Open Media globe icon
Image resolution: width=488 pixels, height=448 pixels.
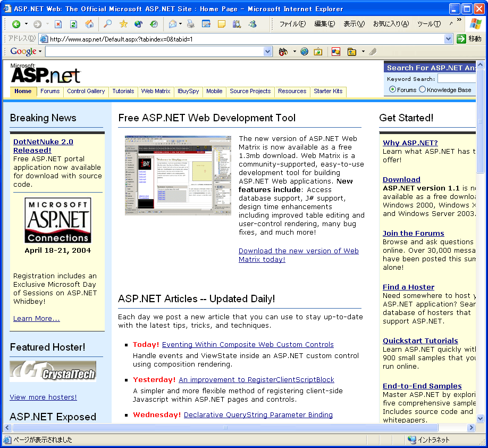point(139,24)
